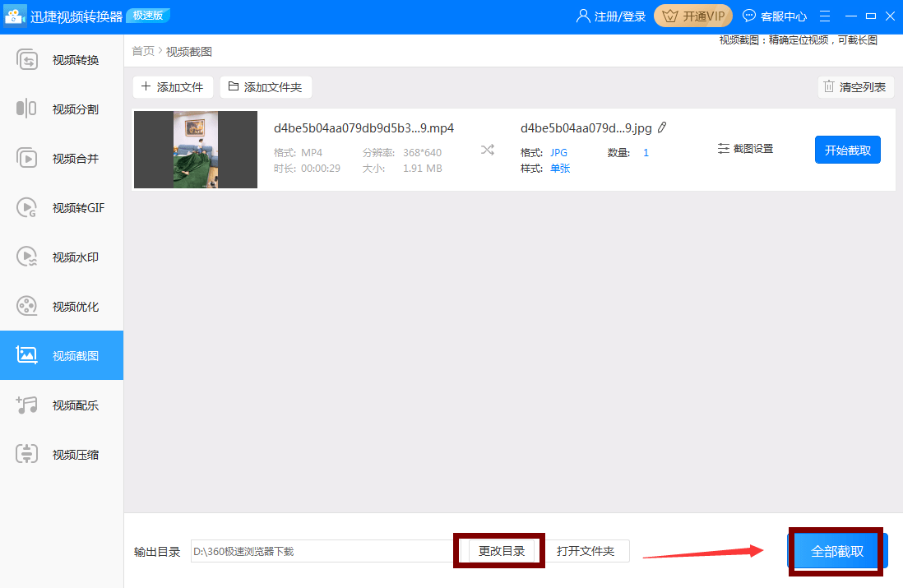903x588 pixels.
Task: Click the shuffle arrows convert icon
Action: (x=487, y=150)
